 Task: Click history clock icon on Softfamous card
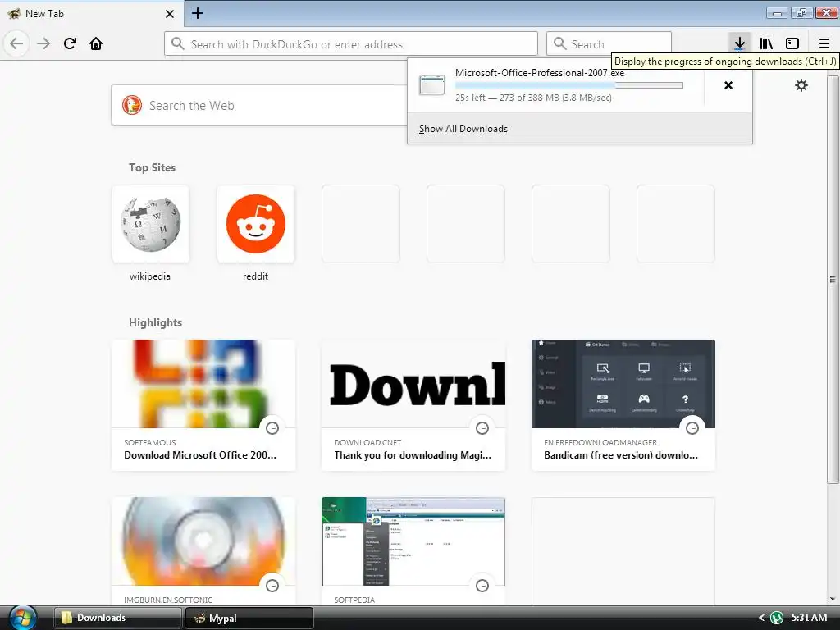pyautogui.click(x=272, y=428)
